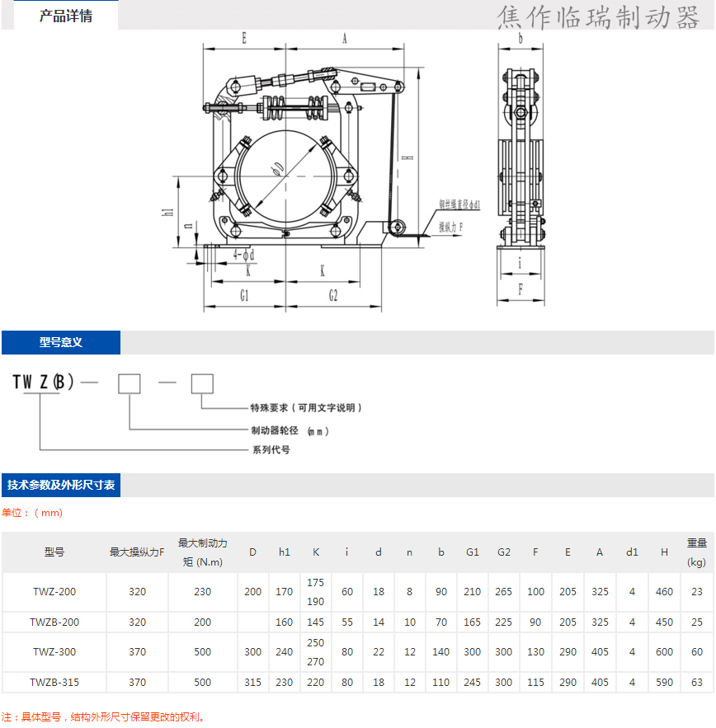The image size is (716, 728).
Task: Select the 型号意义 section header
Action: click(x=61, y=342)
